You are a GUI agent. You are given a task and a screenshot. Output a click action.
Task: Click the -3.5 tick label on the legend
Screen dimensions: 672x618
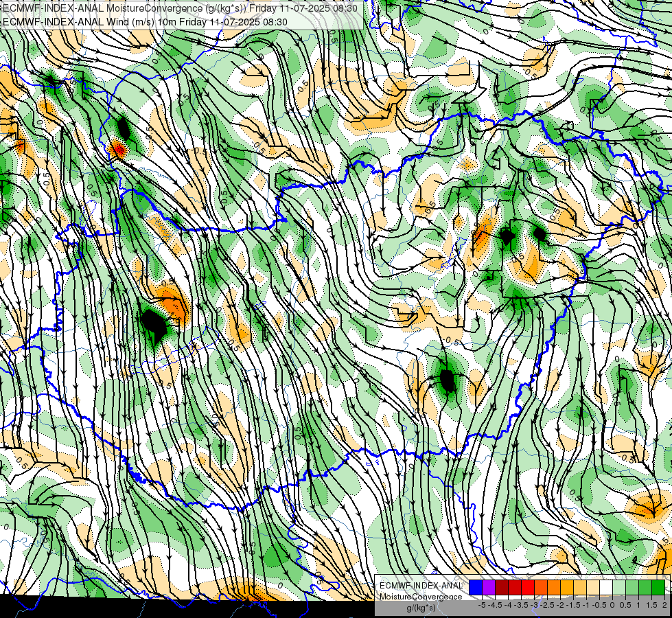pyautogui.click(x=521, y=605)
